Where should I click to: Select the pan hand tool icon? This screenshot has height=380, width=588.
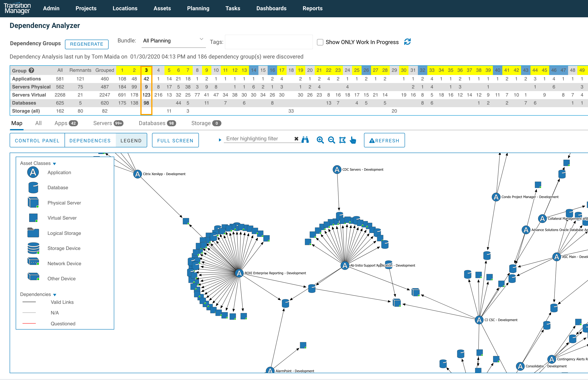click(353, 140)
